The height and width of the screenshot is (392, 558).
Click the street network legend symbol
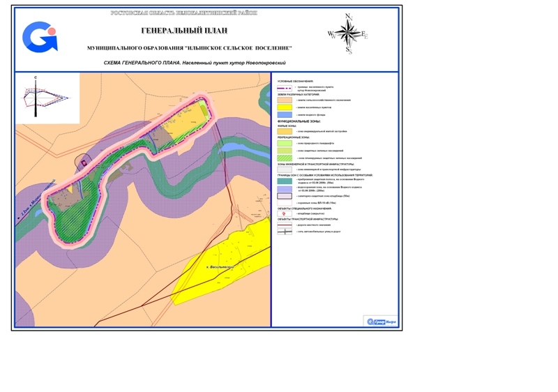285,232
